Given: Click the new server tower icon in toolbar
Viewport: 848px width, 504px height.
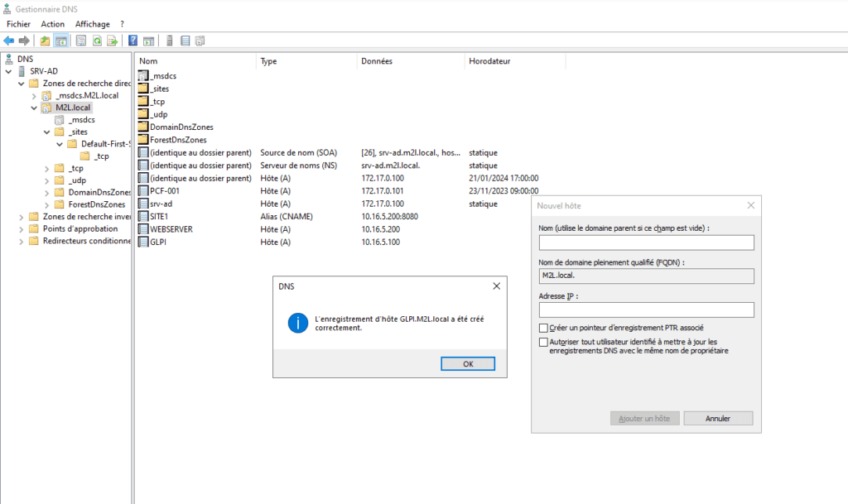Looking at the screenshot, I should pyautogui.click(x=169, y=41).
